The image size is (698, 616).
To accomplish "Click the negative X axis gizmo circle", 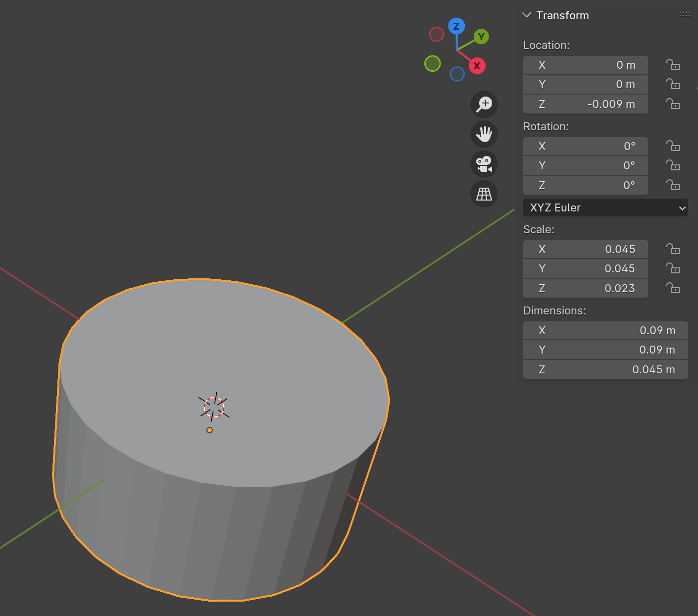I will pos(437,34).
